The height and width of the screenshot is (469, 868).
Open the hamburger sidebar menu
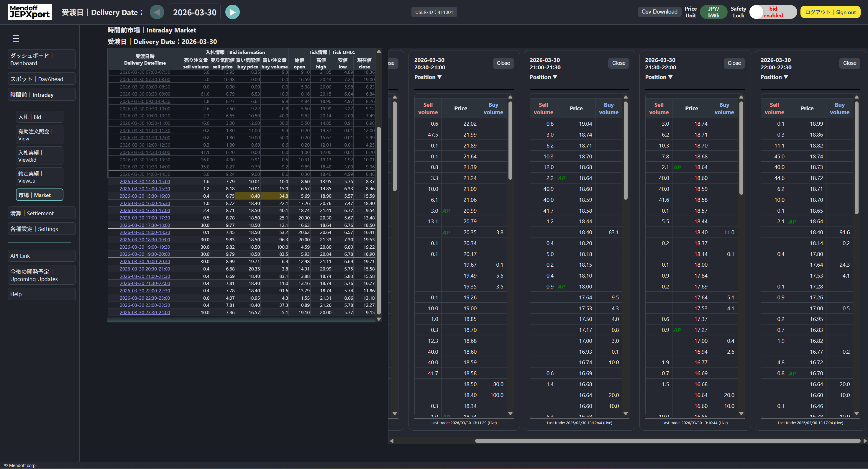[x=16, y=38]
